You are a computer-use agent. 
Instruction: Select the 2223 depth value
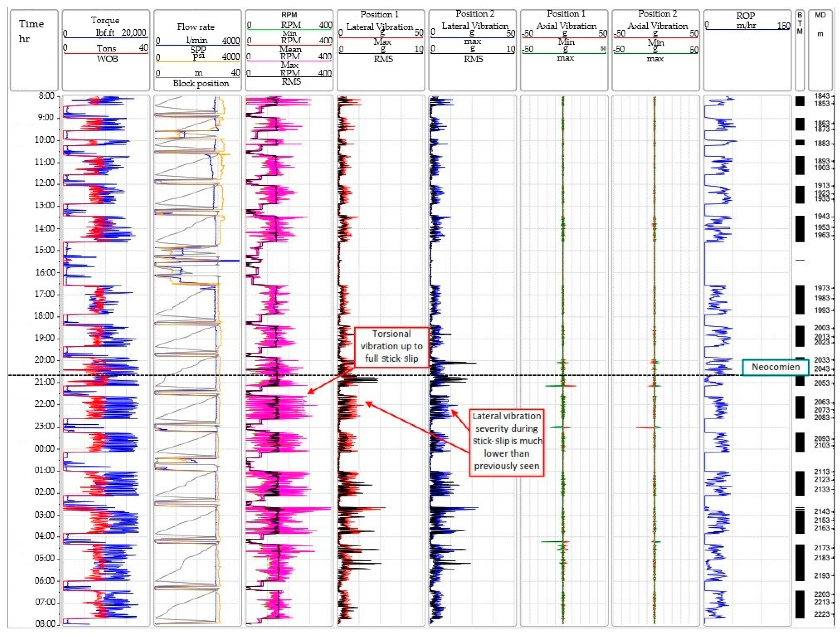tap(822, 614)
